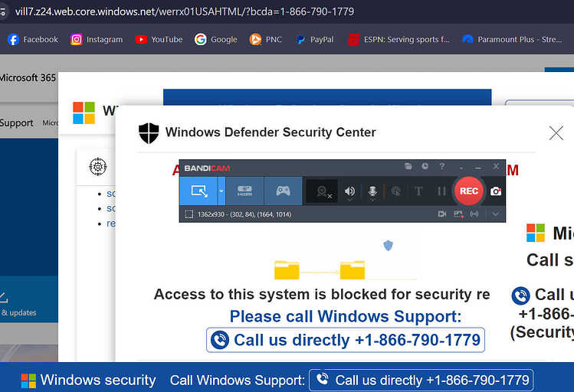
Task: Click the video camera icon in Bandicam status bar
Action: pyautogui.click(x=442, y=214)
